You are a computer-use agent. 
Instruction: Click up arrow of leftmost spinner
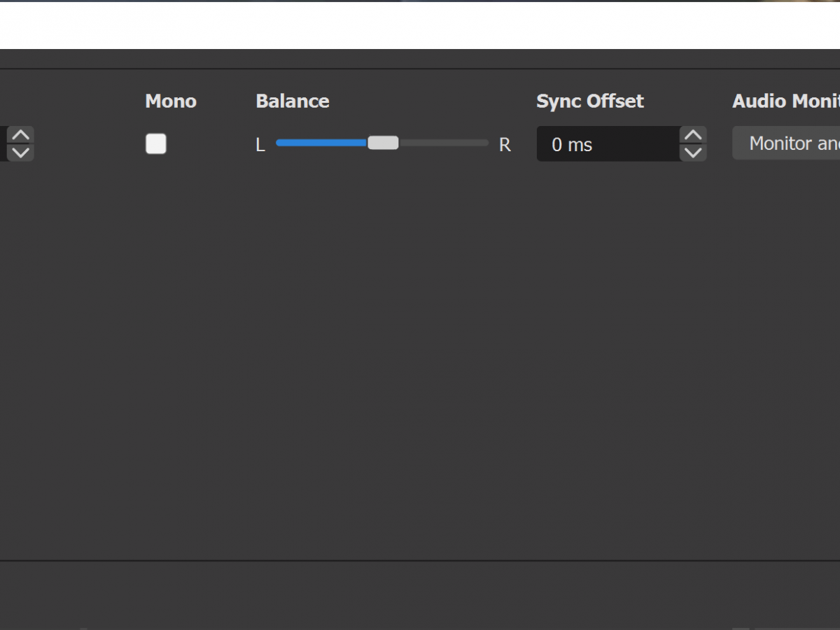[x=21, y=135]
